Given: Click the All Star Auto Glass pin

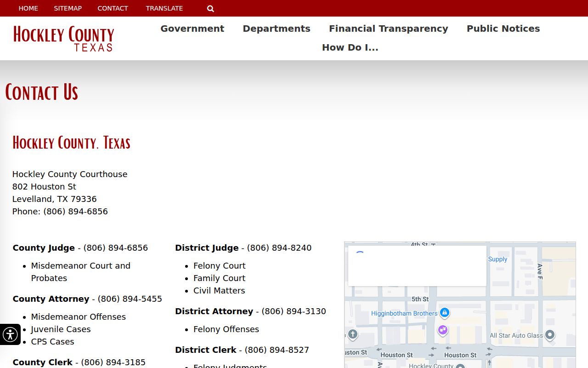Looking at the screenshot, I should pos(550,335).
